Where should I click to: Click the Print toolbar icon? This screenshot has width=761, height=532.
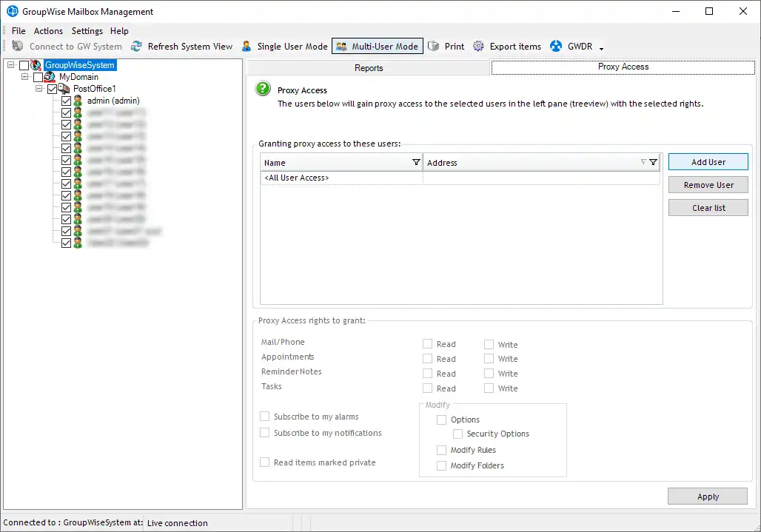pos(434,47)
